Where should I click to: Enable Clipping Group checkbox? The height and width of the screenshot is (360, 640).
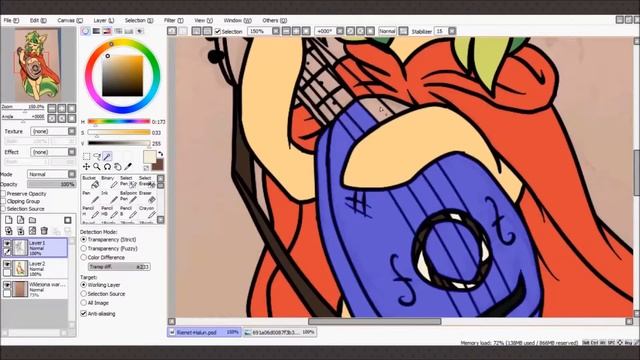[x=3, y=201]
